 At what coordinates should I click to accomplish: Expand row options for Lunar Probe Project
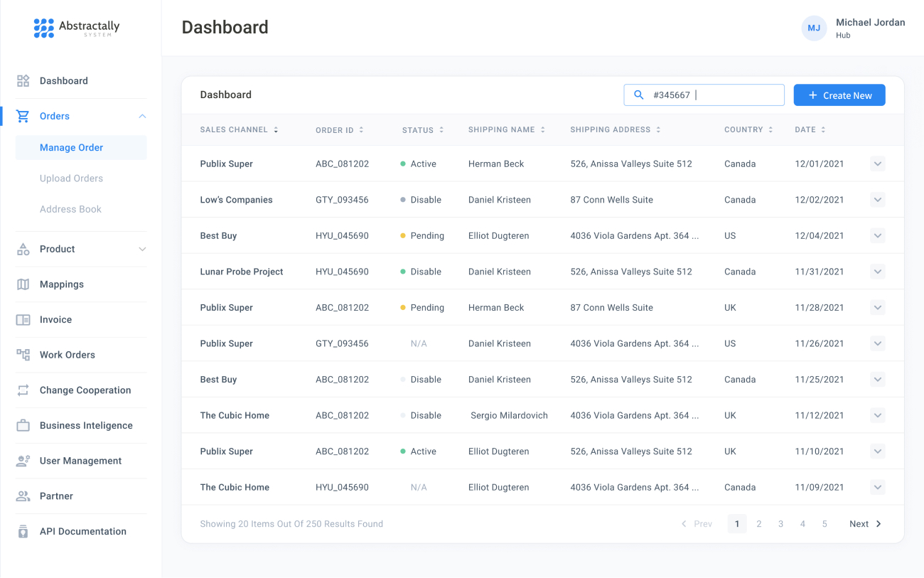coord(877,272)
